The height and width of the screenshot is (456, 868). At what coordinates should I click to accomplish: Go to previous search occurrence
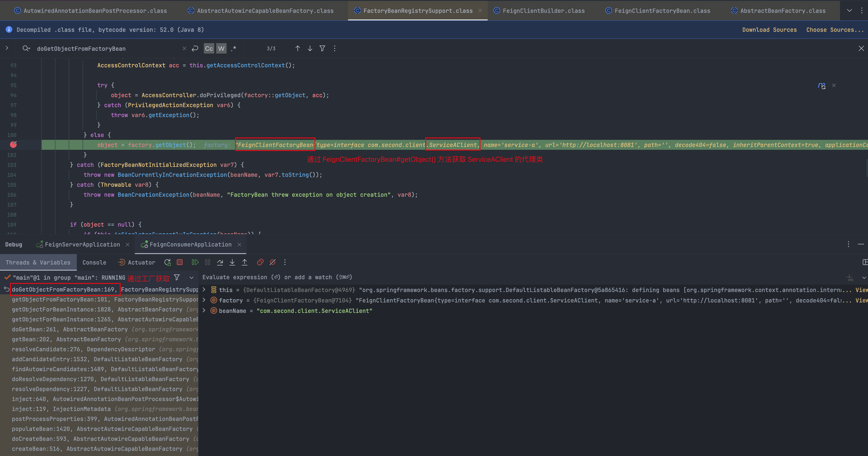click(297, 49)
